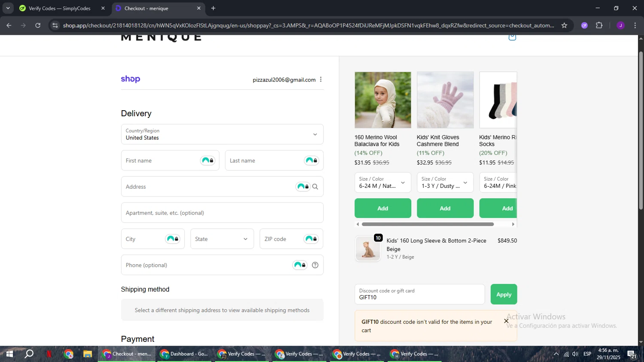Focus the City input field
The width and height of the screenshot is (644, 362).
tap(153, 239)
